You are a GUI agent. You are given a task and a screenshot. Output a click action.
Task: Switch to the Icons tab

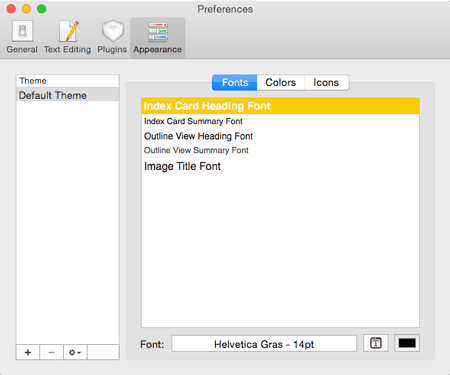point(326,82)
